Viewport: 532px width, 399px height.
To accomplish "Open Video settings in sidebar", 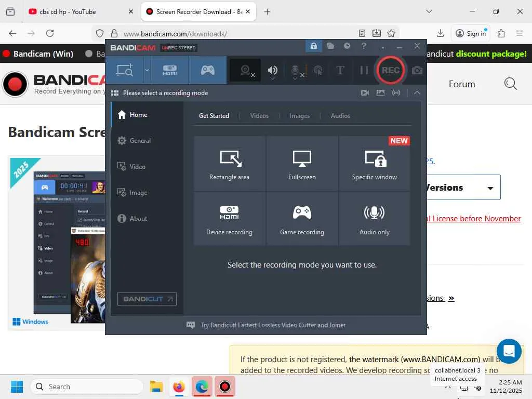I will (147, 167).
